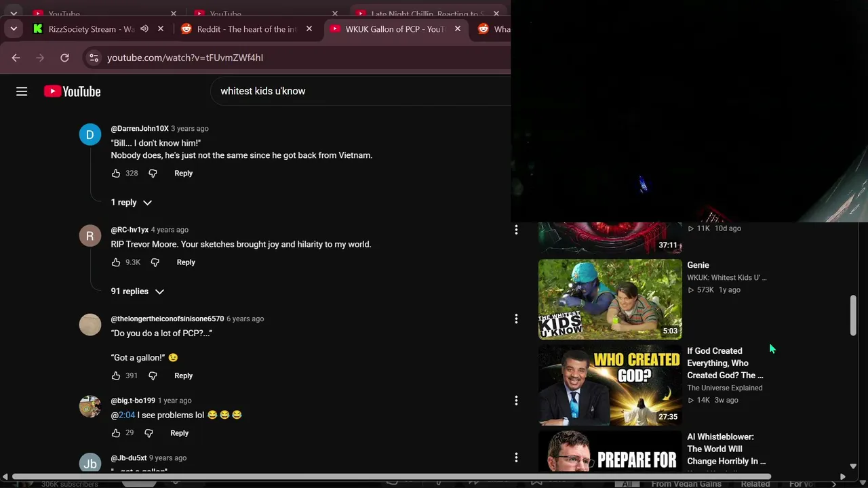Click the horizontal scrollbar thumb
Viewport: 868px width, 488px height.
pyautogui.click(x=391, y=476)
